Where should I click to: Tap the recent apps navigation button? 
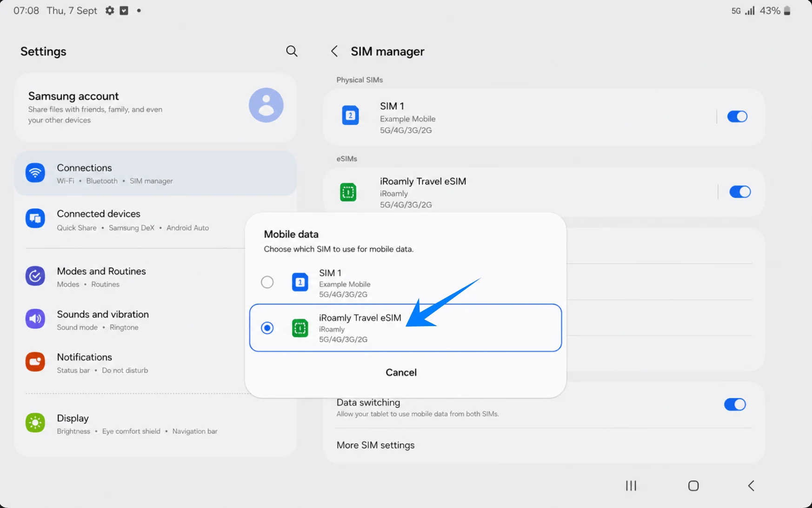point(631,486)
